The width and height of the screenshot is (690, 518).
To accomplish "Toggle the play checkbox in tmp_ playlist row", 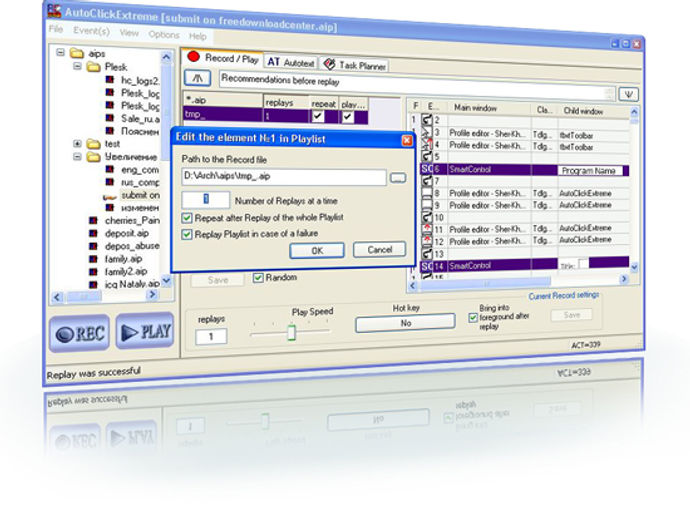I will click(348, 117).
